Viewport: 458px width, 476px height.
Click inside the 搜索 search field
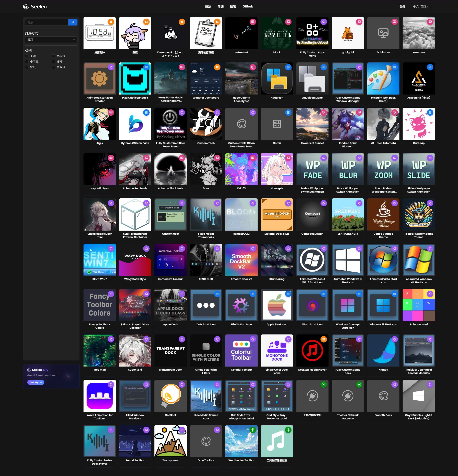pos(47,22)
